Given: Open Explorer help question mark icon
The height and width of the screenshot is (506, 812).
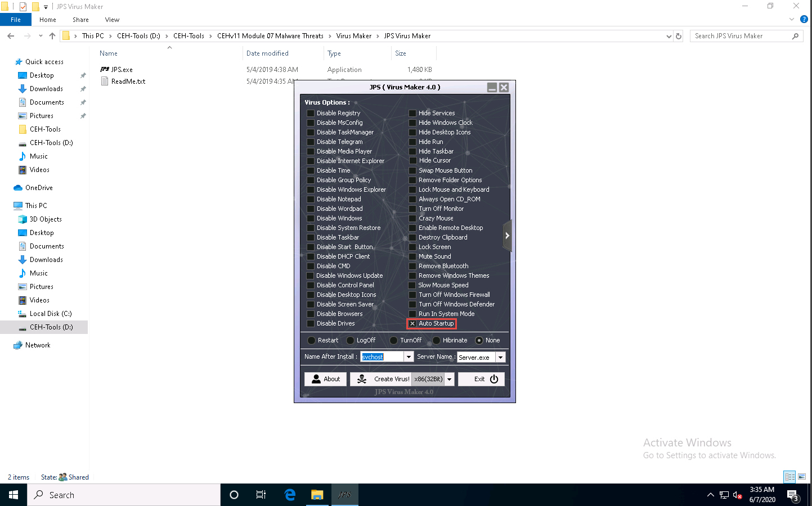Looking at the screenshot, I should 804,19.
